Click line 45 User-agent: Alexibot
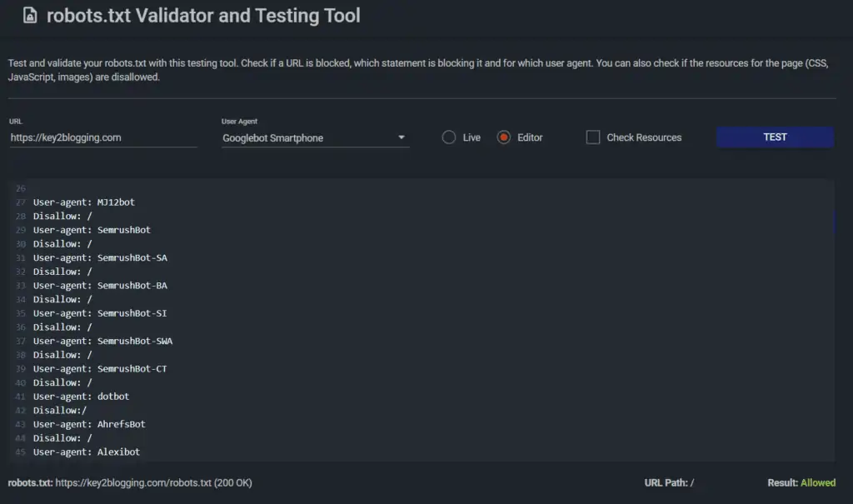The width and height of the screenshot is (853, 504). pos(87,452)
